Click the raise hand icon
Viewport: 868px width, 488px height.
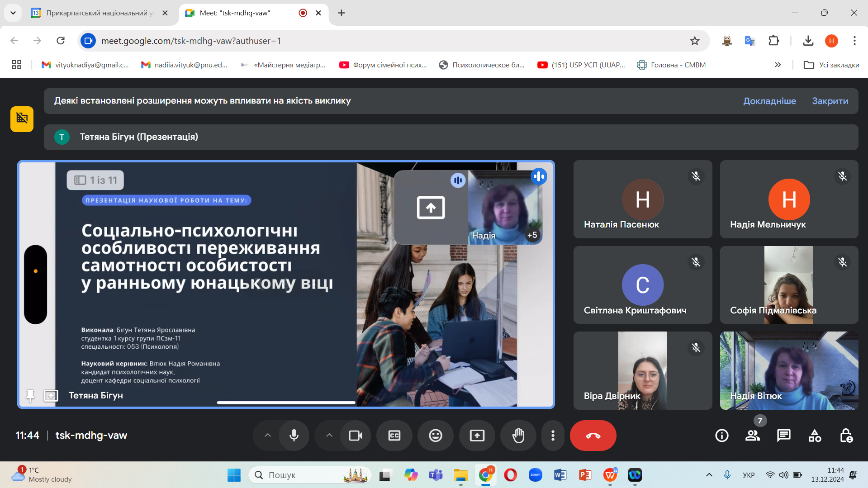click(518, 436)
